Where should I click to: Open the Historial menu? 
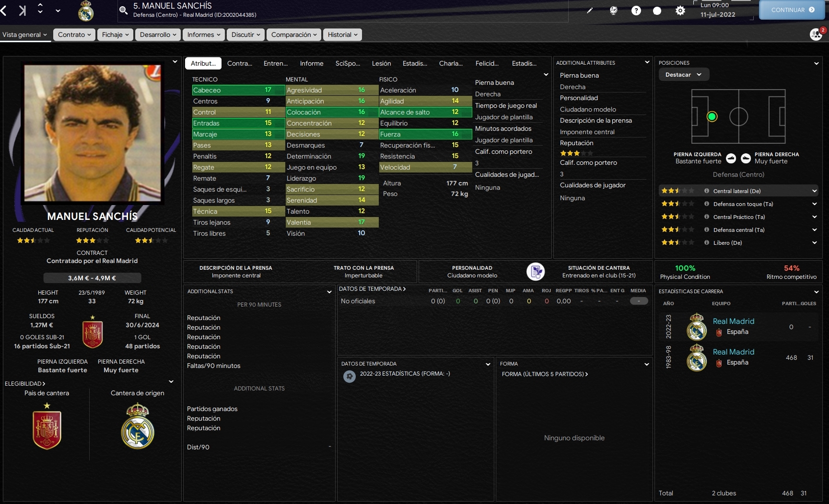click(342, 34)
